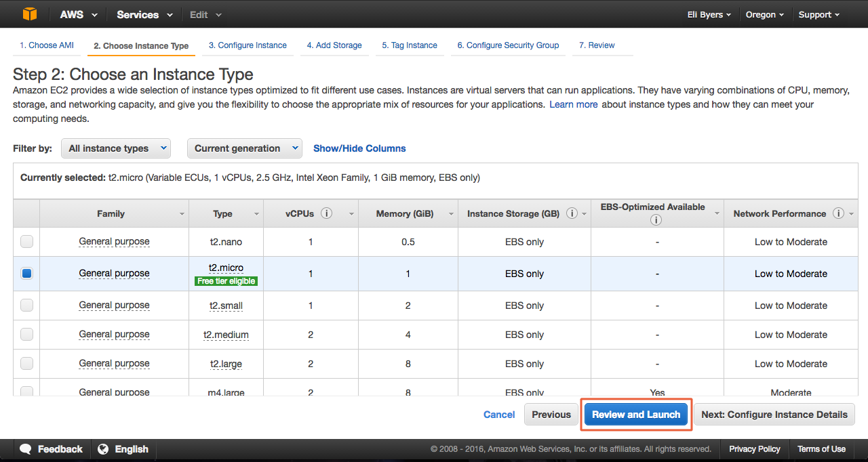Go to step 3. Configure Instance
This screenshot has height=462, width=868.
(248, 45)
